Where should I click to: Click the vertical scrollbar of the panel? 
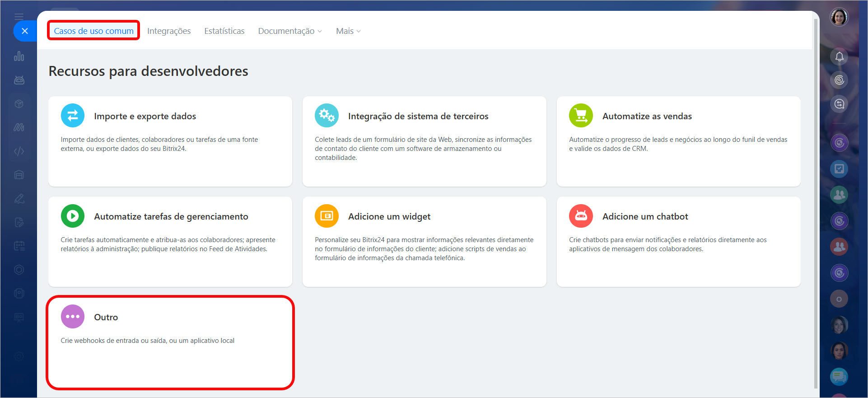tap(816, 203)
